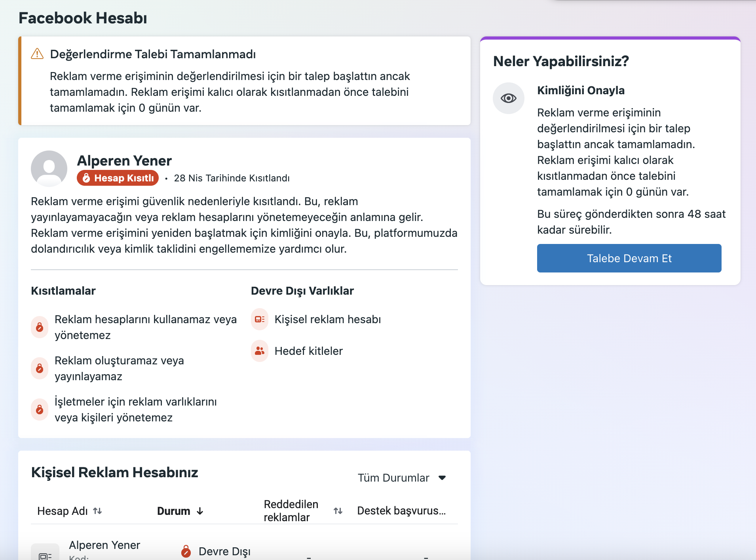Click the Facebook Hesabı page title
Viewport: 756px width, 560px height.
pyautogui.click(x=83, y=18)
